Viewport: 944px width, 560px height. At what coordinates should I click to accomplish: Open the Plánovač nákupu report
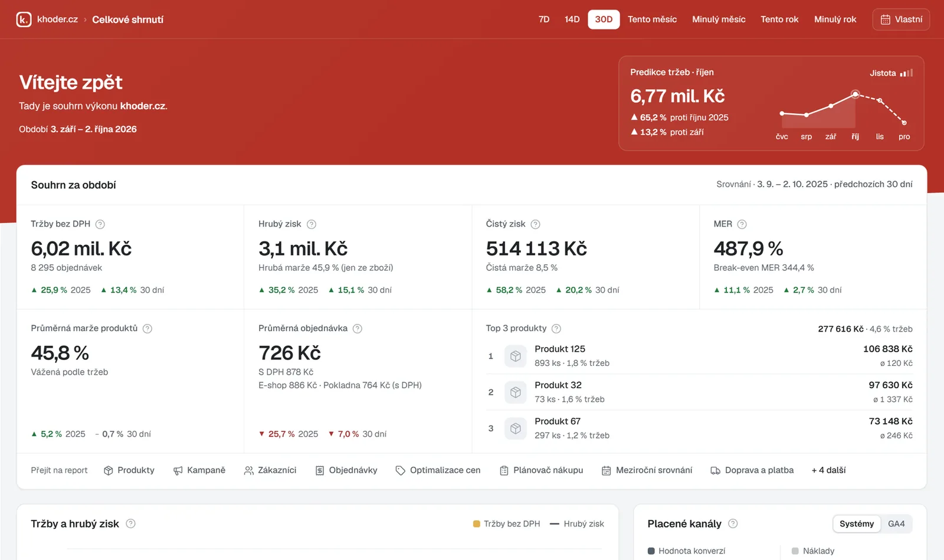541,470
